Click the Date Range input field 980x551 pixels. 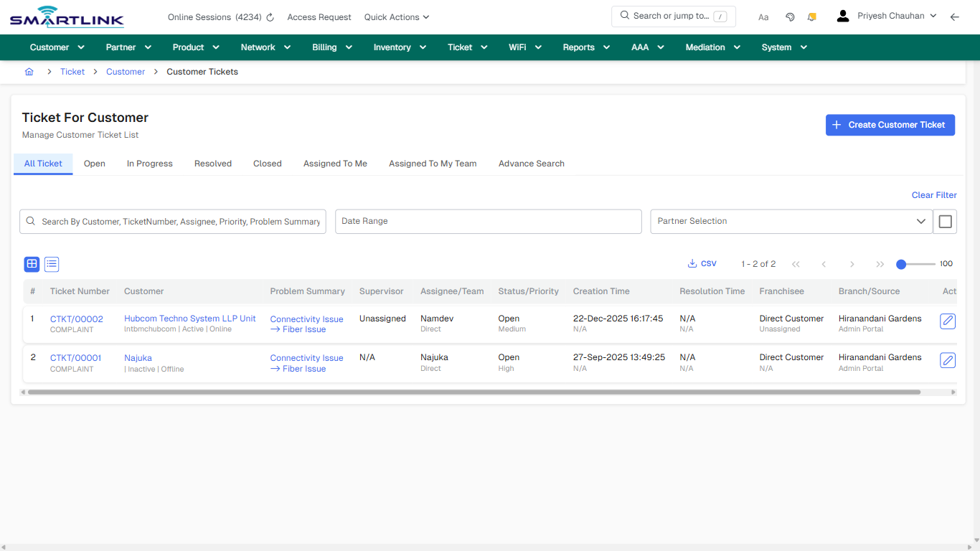tap(488, 221)
